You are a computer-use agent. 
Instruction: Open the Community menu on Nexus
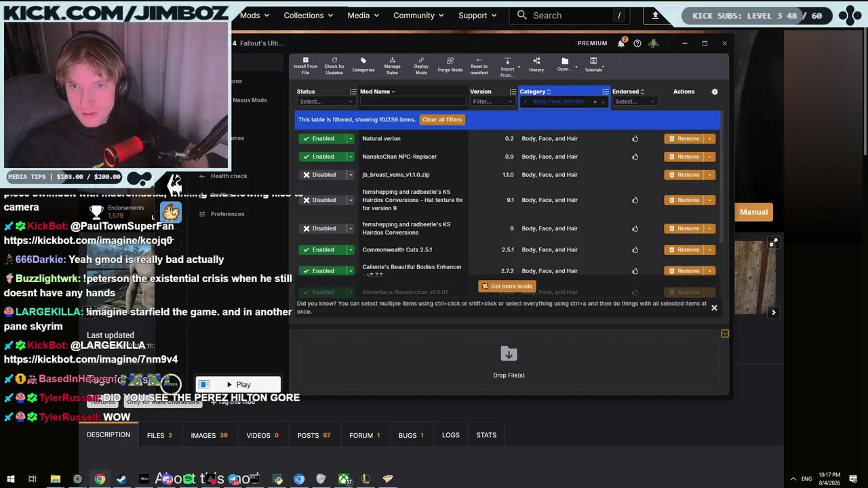coord(420,16)
